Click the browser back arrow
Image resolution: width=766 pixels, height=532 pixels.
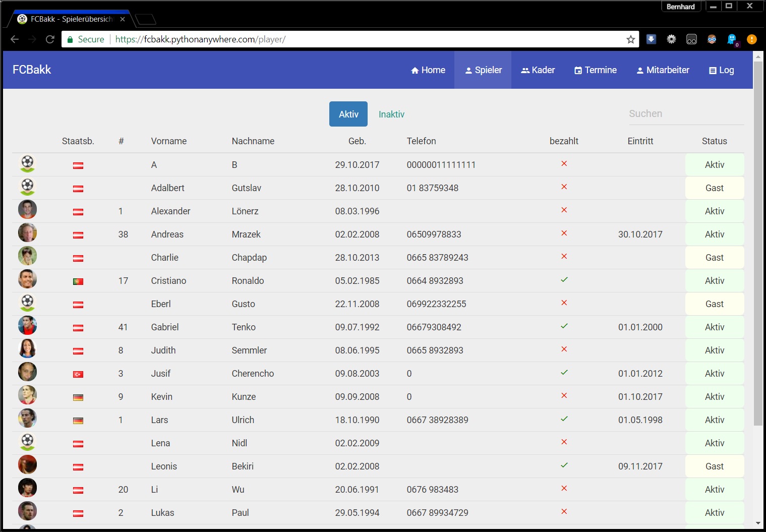tap(15, 39)
